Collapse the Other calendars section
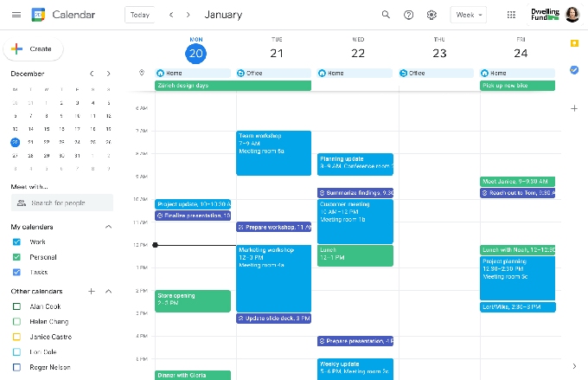Image resolution: width=588 pixels, height=380 pixels. pos(108,292)
